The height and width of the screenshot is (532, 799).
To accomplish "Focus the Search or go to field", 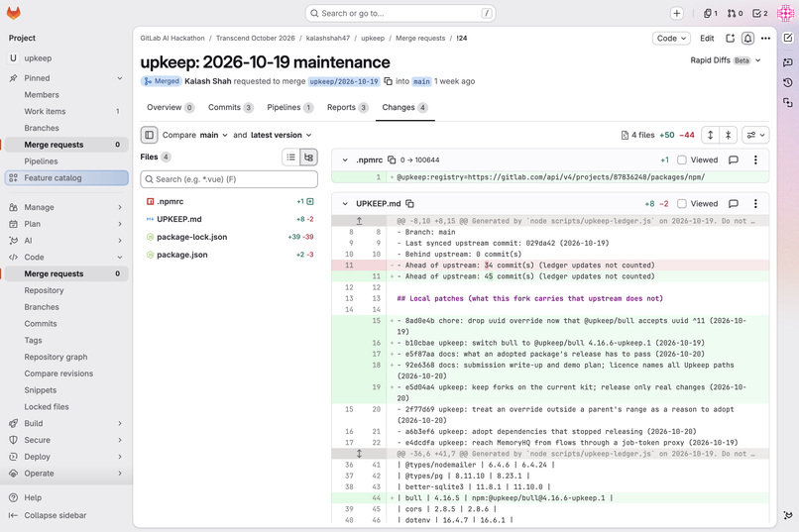I will [400, 13].
